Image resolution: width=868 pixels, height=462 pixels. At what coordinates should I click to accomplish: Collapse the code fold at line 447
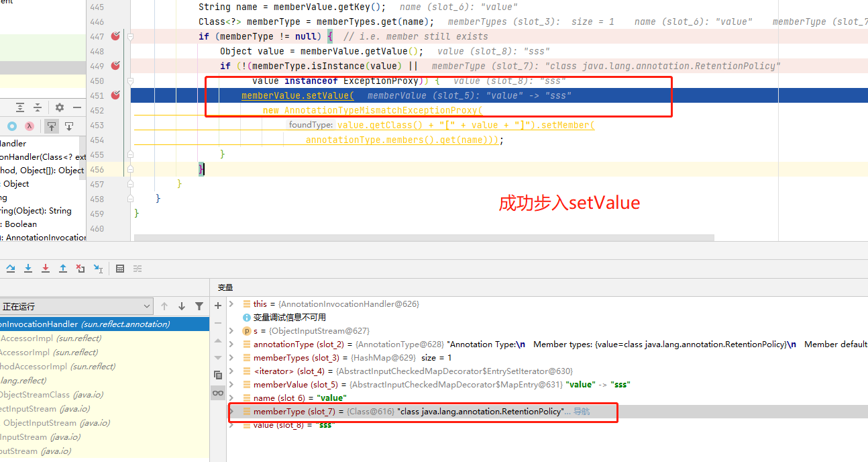[130, 36]
